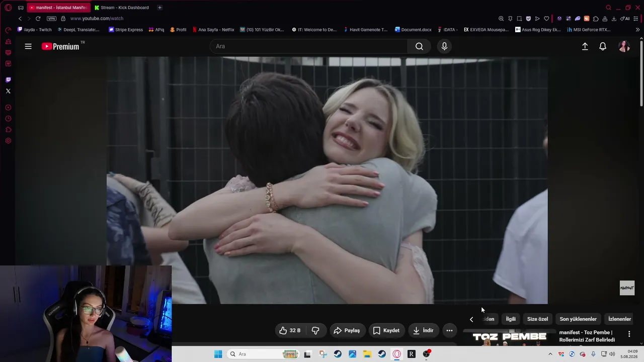Open the Toz Pembe video thumbnail

click(x=509, y=338)
